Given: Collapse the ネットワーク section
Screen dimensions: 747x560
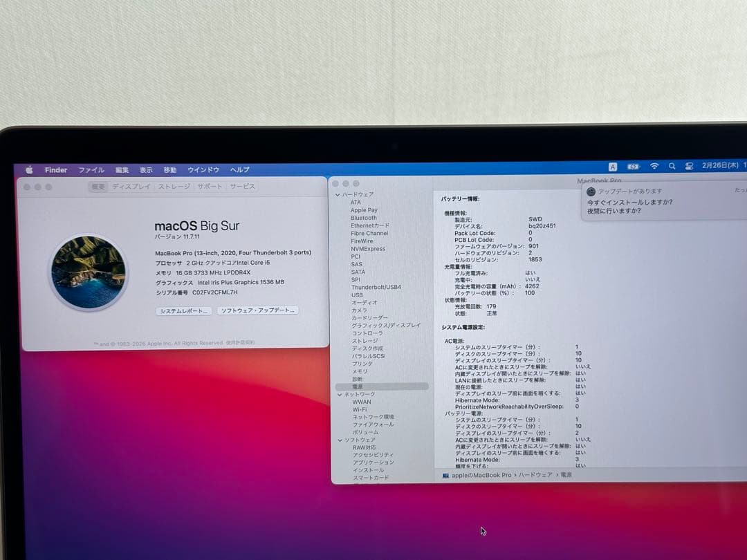Looking at the screenshot, I should [340, 395].
